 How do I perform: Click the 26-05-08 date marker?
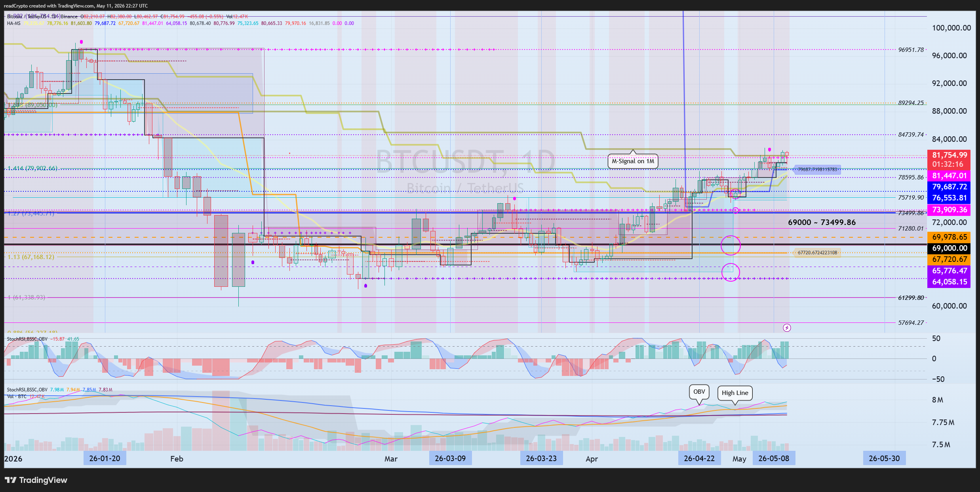coord(774,458)
